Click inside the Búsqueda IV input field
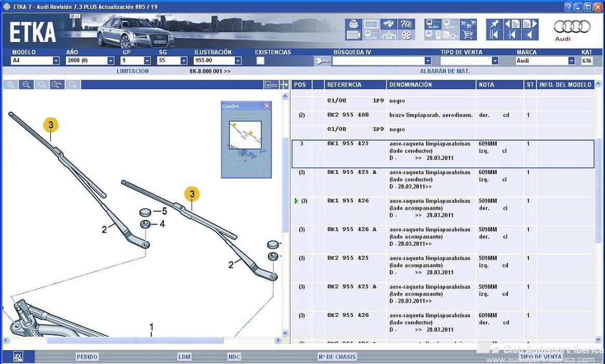This screenshot has height=364, width=605. [378, 61]
